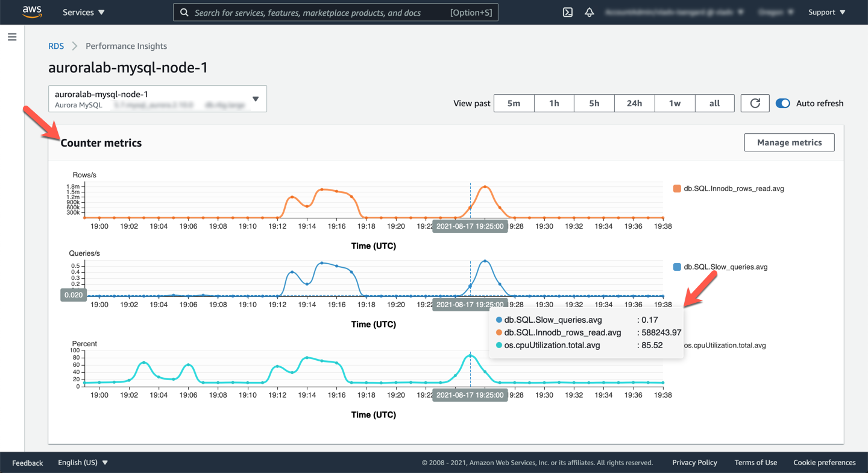This screenshot has width=868, height=473.
Task: Open the Feedback link in footer
Action: click(28, 463)
